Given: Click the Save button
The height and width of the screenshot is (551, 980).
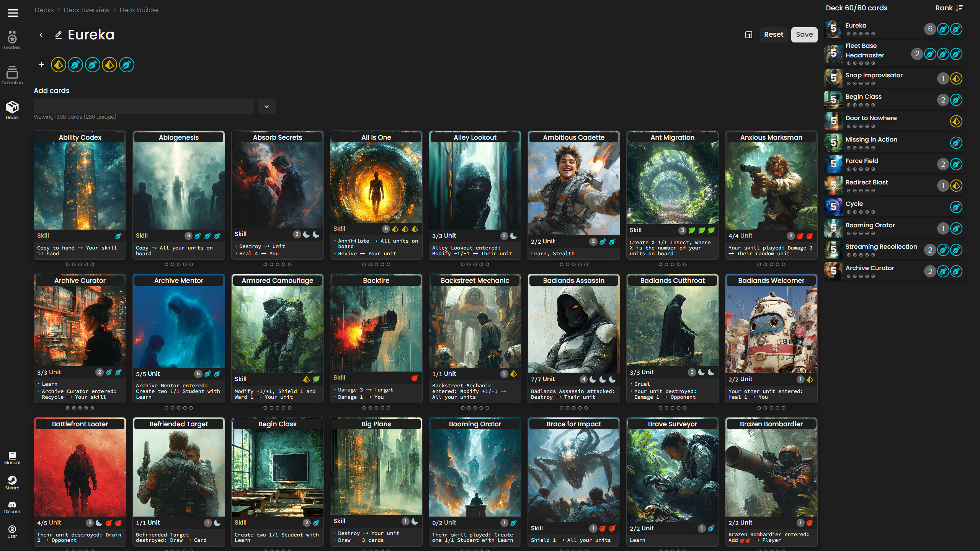Looking at the screenshot, I should 804,35.
